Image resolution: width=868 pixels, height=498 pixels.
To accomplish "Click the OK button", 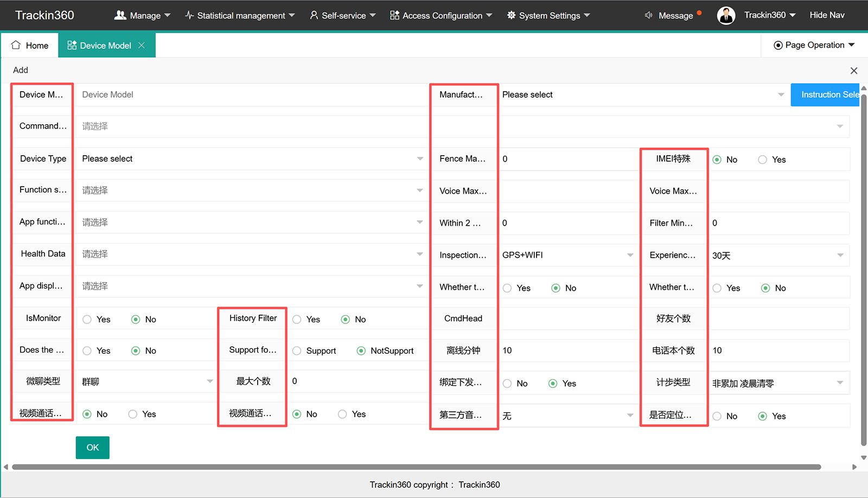I will click(93, 448).
